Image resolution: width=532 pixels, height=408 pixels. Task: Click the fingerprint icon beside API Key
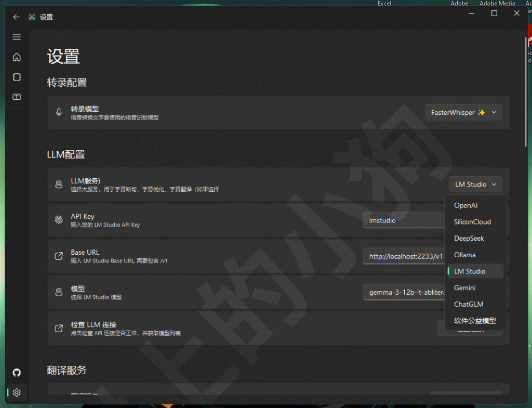pyautogui.click(x=59, y=220)
